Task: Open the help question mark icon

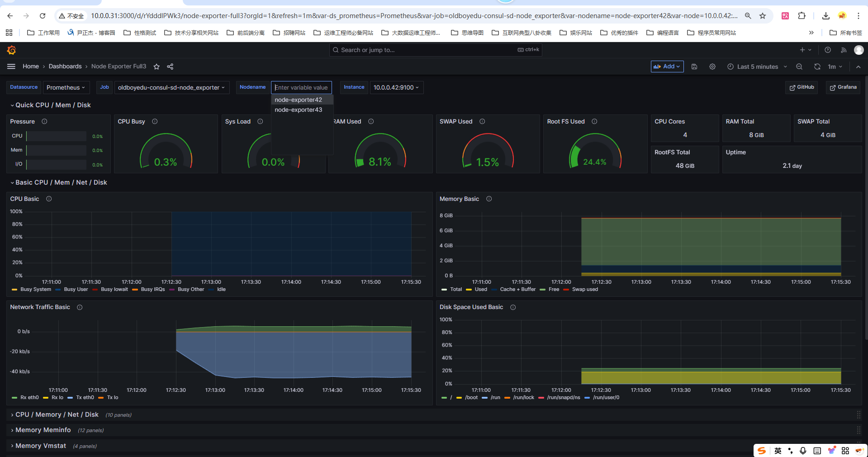Action: point(828,50)
